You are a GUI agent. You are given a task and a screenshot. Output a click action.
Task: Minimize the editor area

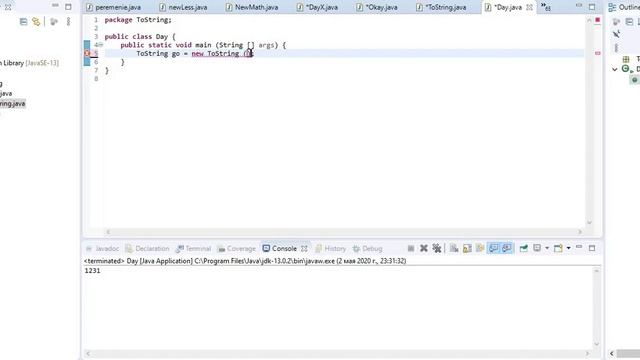pos(579,6)
